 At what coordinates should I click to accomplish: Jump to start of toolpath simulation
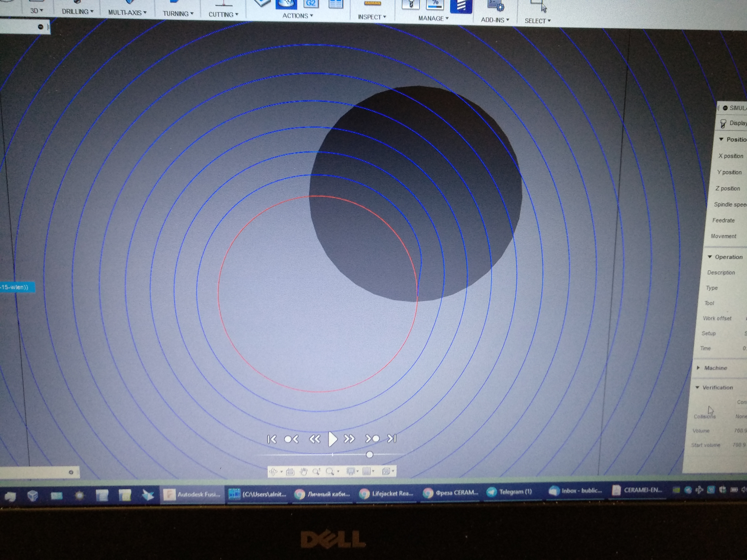[272, 439]
